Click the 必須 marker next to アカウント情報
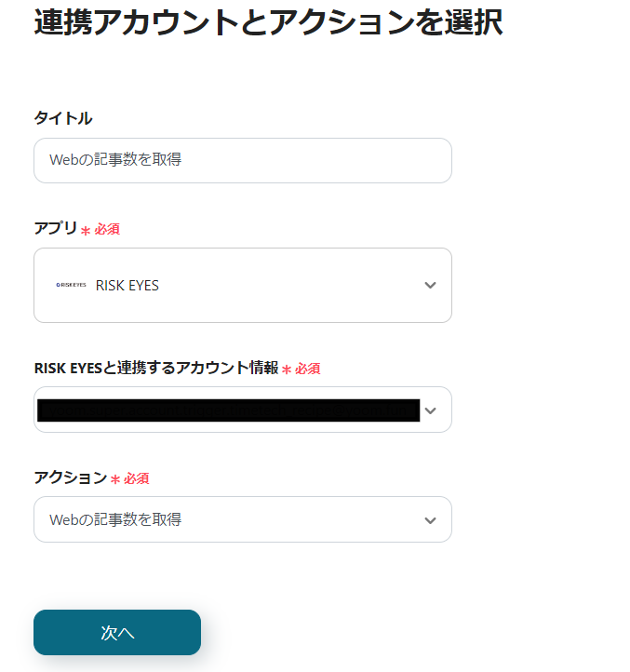The height and width of the screenshot is (672, 630). (x=308, y=369)
